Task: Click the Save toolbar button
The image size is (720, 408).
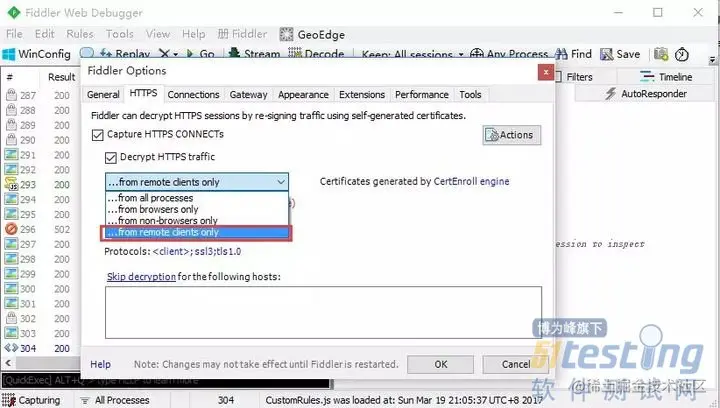Action: [x=620, y=54]
